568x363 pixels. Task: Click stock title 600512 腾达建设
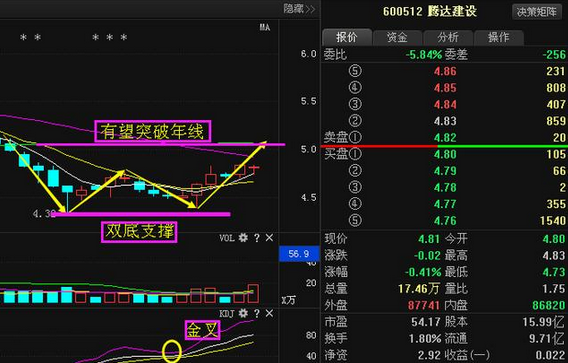(430, 11)
